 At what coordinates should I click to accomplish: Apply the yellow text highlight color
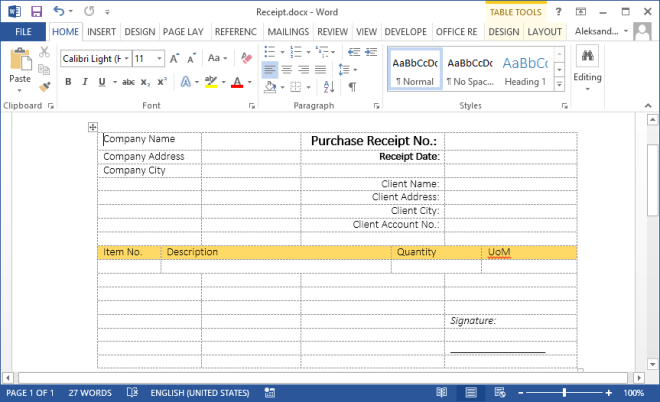(x=211, y=82)
